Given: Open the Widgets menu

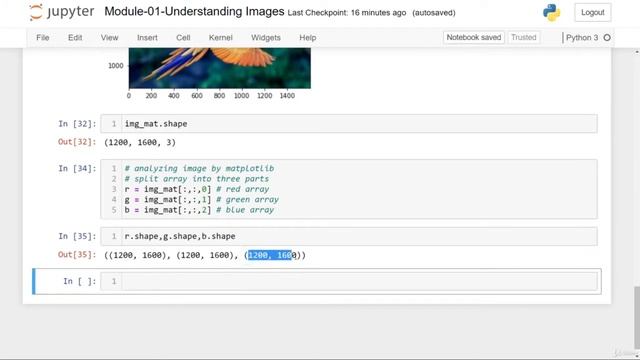Looking at the screenshot, I should click(x=266, y=38).
